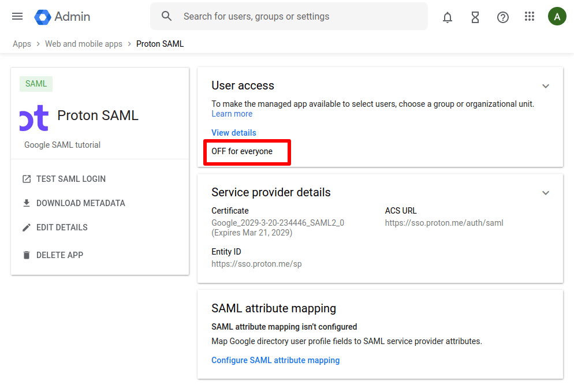The width and height of the screenshot is (574, 392).
Task: Open notifications bell
Action: pos(448,17)
